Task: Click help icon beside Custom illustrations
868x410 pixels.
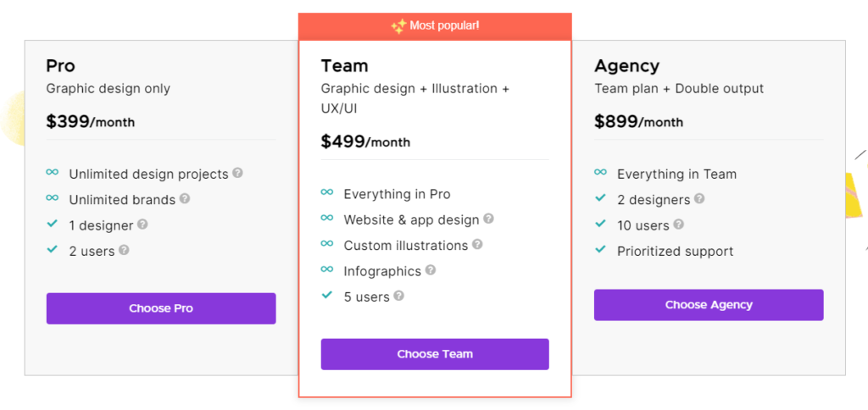Action: pyautogui.click(x=477, y=244)
